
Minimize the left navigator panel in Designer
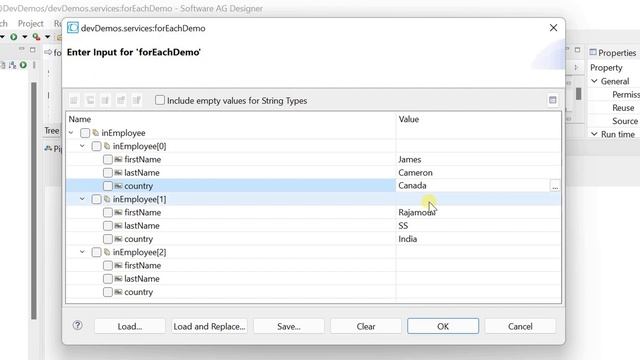pyautogui.click(x=22, y=50)
